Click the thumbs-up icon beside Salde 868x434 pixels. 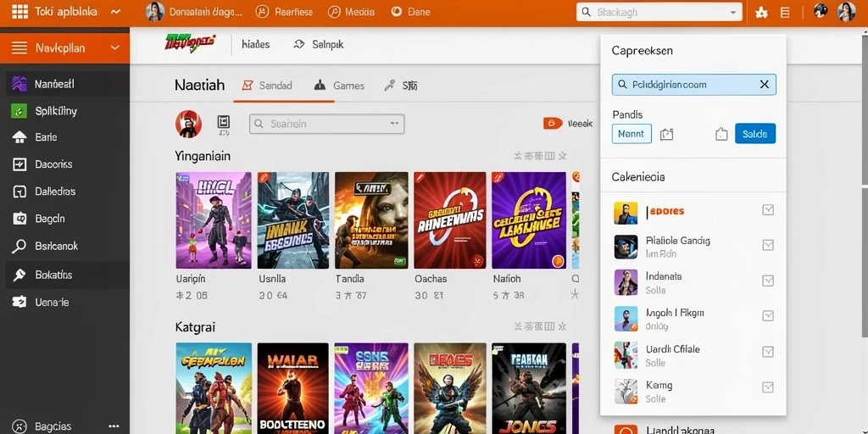click(721, 134)
